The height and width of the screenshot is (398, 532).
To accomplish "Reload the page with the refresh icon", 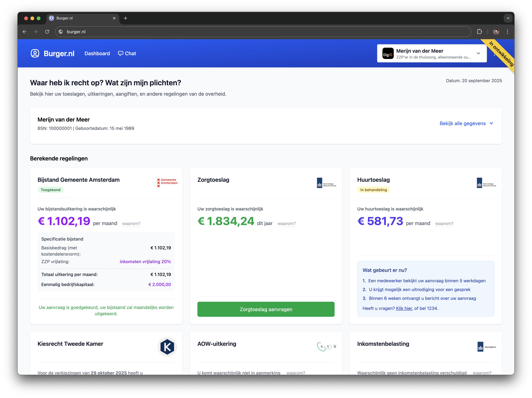I will 47,32.
